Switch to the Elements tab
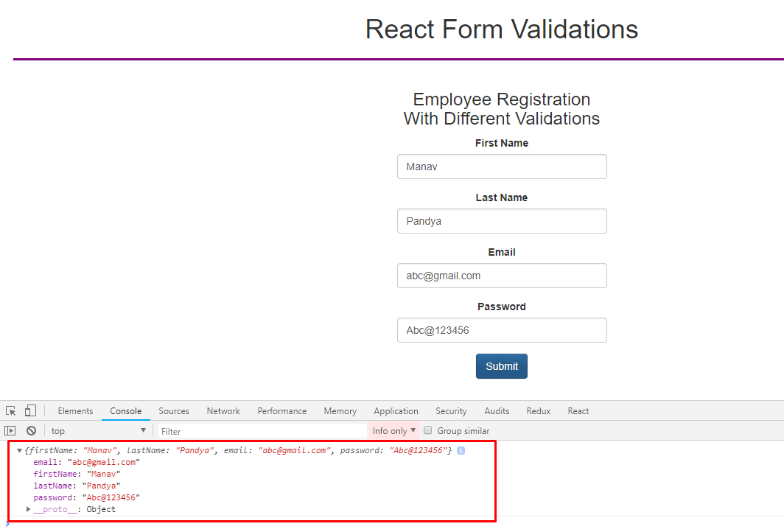The width and height of the screenshot is (784, 532). 75,410
